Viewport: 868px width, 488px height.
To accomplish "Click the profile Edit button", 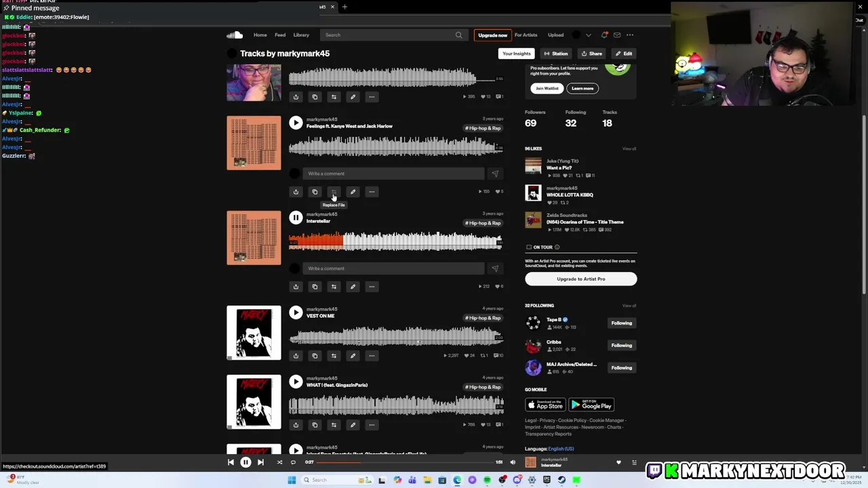I will (x=624, y=54).
